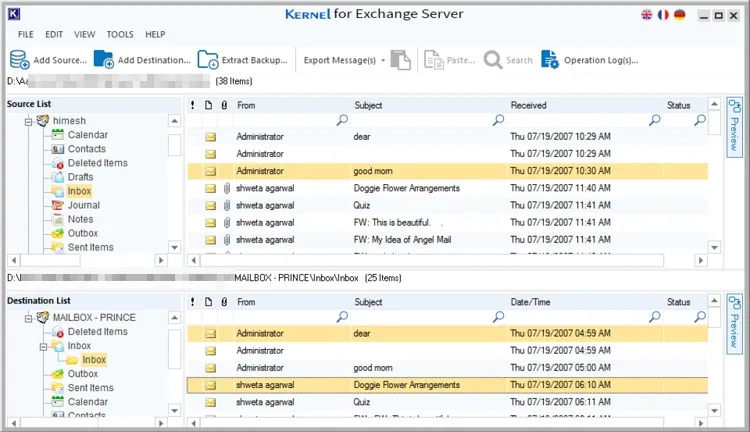750x432 pixels.
Task: Select source row 'Doggie Flower Arrangements'
Action: (447, 188)
